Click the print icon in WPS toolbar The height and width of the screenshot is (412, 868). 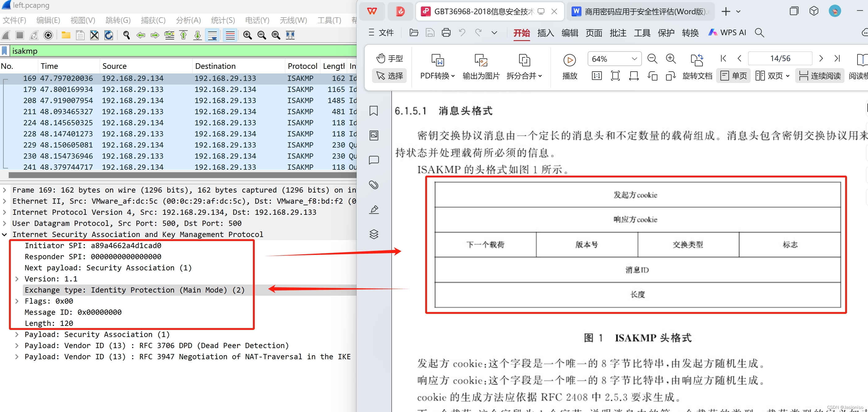click(446, 33)
